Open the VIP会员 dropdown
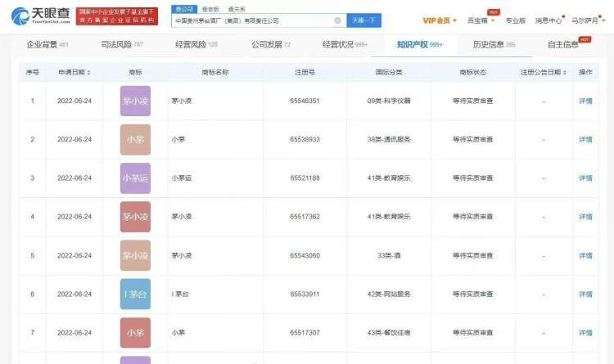The width and height of the screenshot is (614, 364). coord(440,20)
